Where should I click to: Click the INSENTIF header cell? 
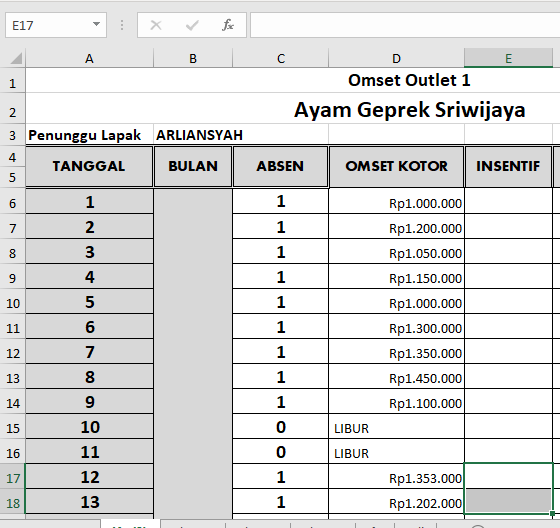tap(508, 166)
